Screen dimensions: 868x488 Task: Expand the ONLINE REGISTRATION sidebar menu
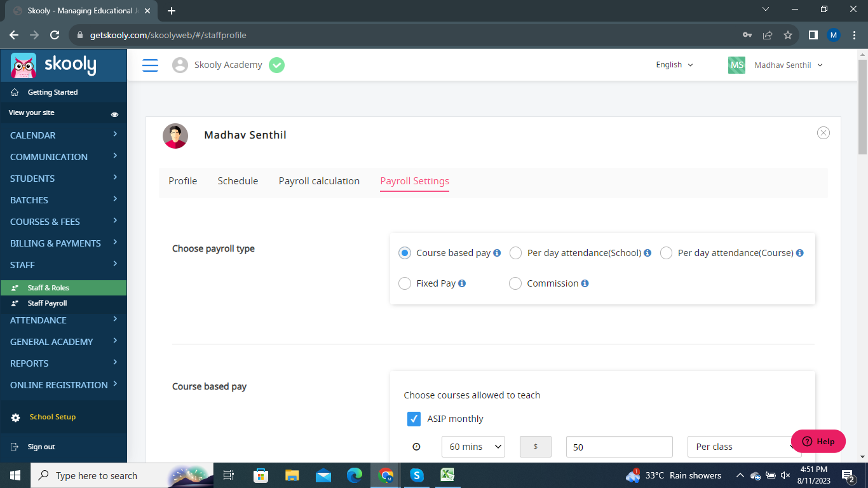pyautogui.click(x=64, y=385)
